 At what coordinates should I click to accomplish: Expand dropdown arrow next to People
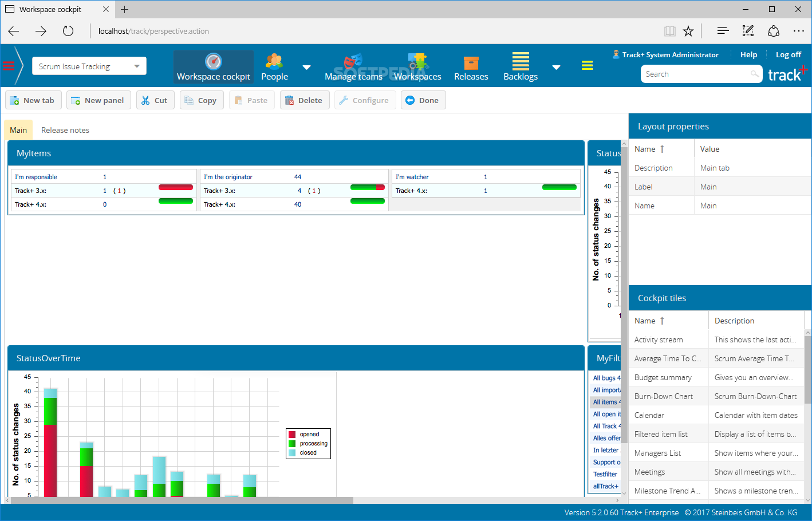point(306,68)
